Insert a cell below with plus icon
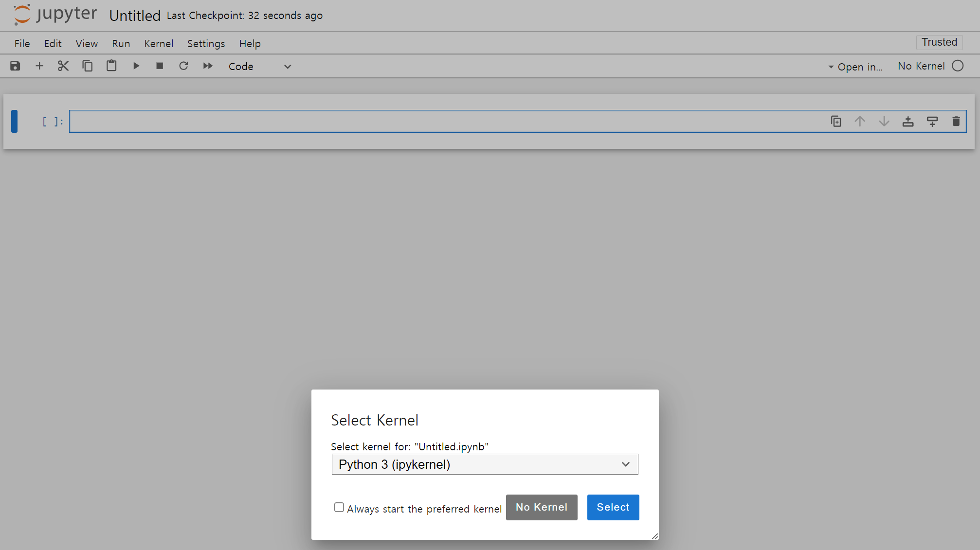980x550 pixels. click(39, 66)
